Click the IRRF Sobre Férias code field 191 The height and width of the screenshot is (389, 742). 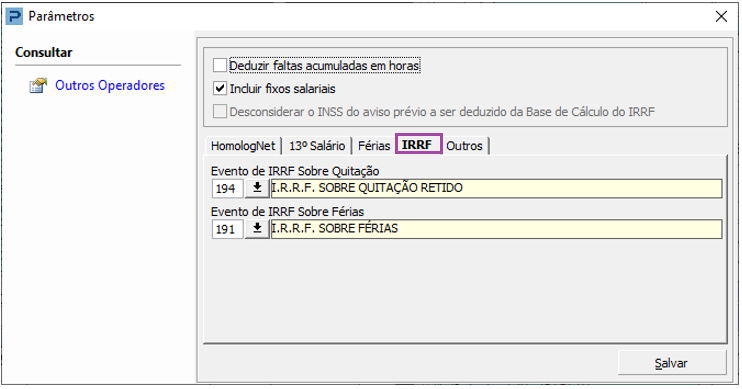pyautogui.click(x=227, y=229)
